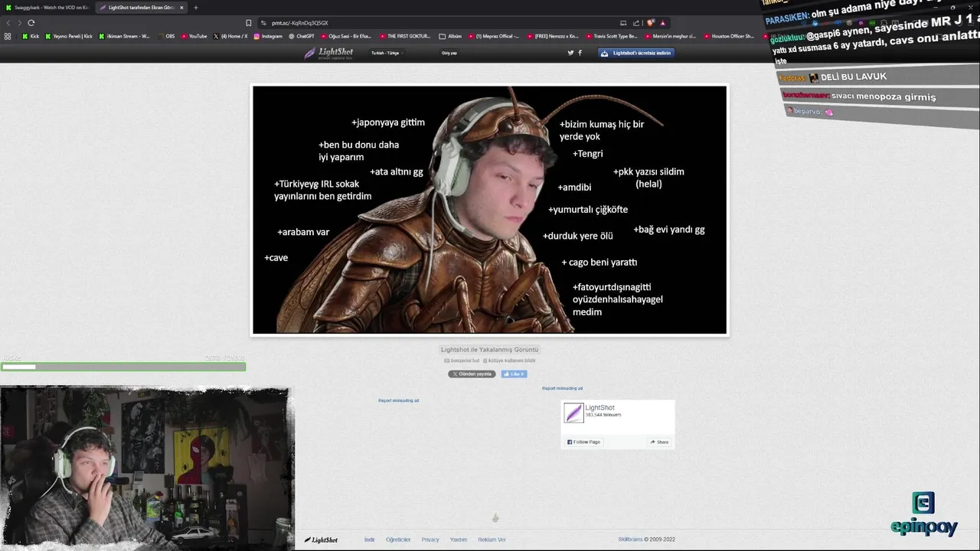980x551 pixels.
Task: Click the browser forward arrow
Action: coord(19,23)
